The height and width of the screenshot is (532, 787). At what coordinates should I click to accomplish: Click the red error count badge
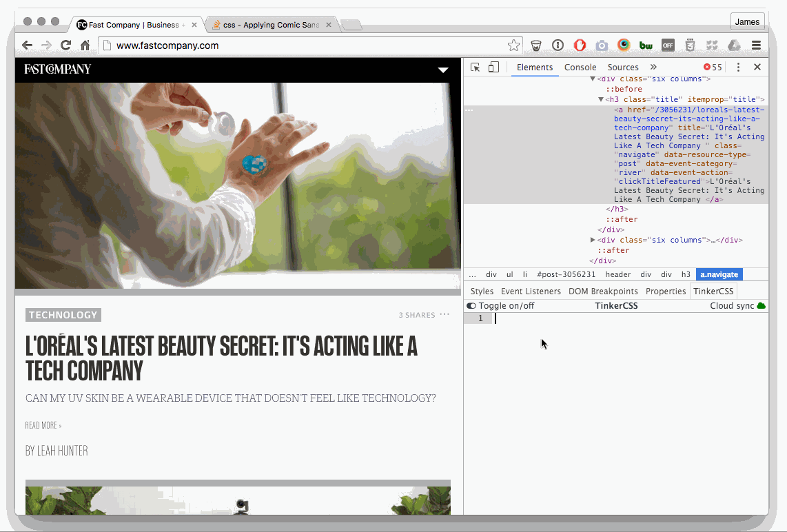coord(713,67)
